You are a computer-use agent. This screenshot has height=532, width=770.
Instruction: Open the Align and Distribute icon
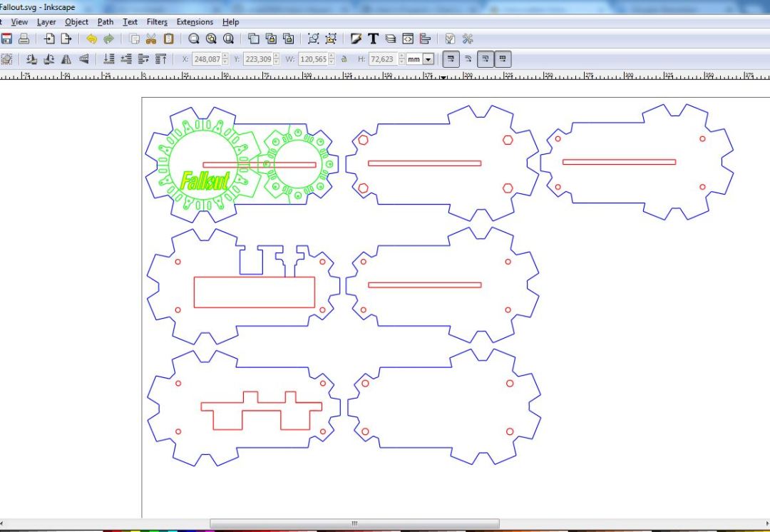click(x=426, y=39)
